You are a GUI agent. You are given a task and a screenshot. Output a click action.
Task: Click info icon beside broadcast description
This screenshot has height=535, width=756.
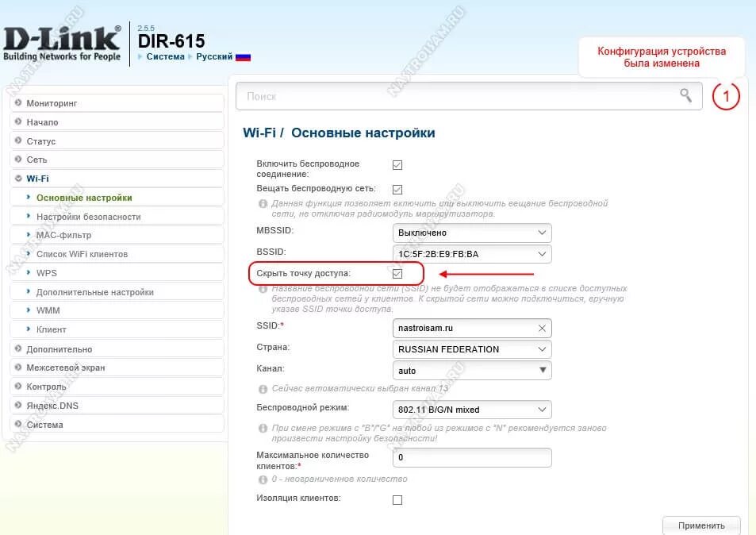(x=263, y=203)
